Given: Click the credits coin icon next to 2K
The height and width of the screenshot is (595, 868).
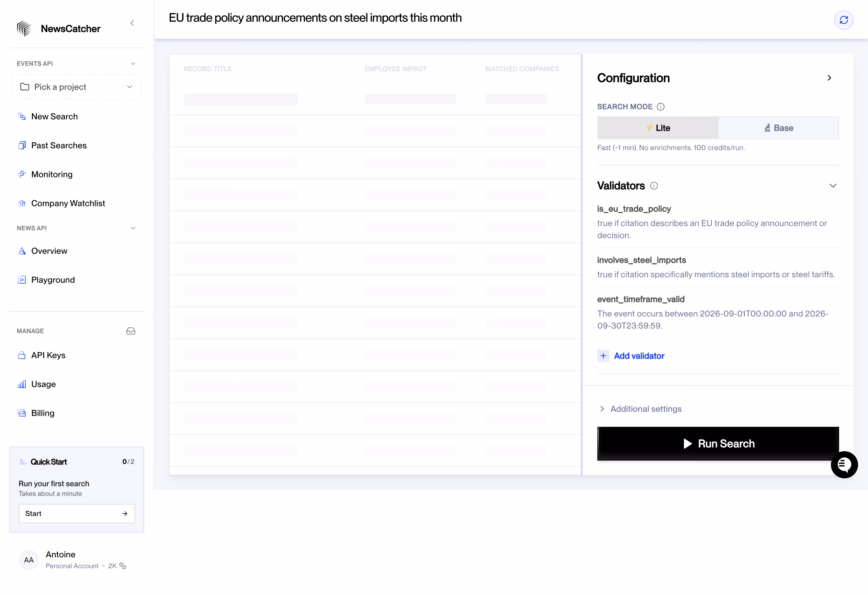Looking at the screenshot, I should 122,566.
